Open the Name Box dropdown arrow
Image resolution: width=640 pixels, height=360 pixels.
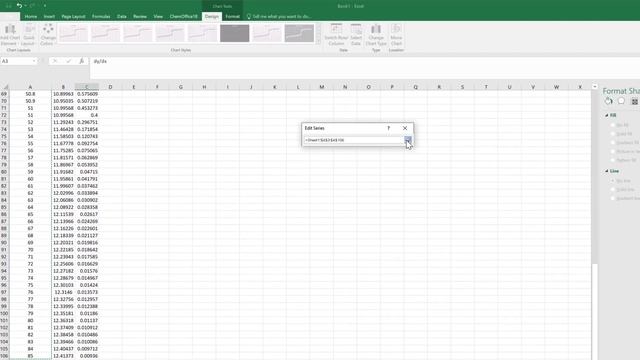point(34,61)
